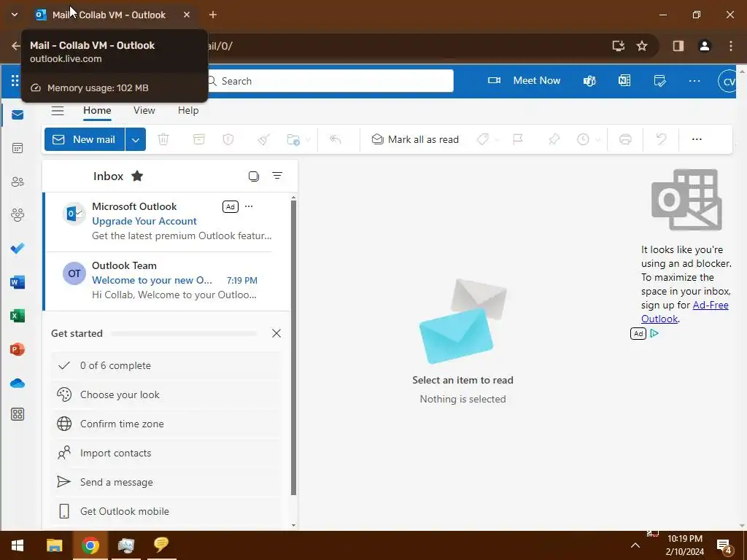Viewport: 747px width, 560px height.
Task: Open a new browser tab
Action: (x=213, y=15)
